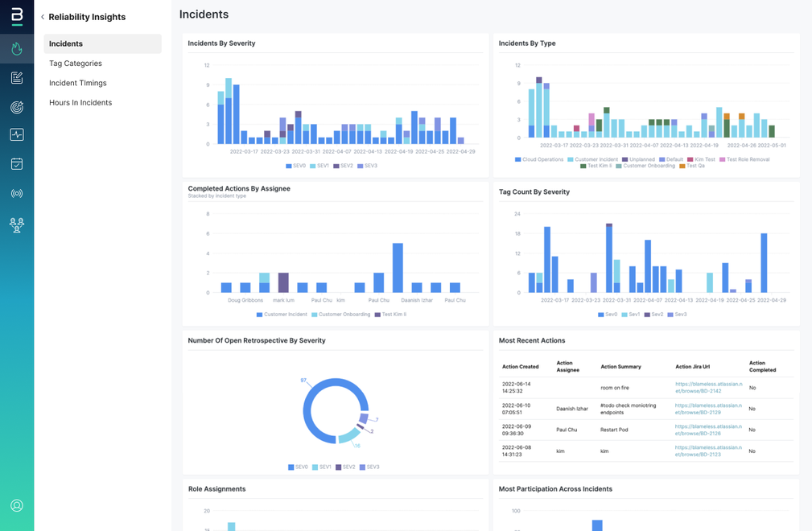Click the Blameless logo at top left
Viewport: 812px width, 531px height.
16,16
